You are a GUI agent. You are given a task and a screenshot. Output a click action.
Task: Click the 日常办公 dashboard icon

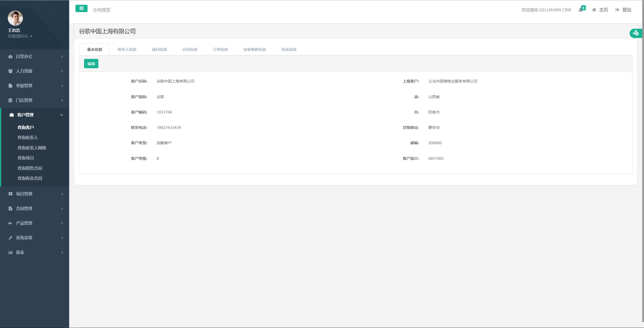tap(10, 57)
